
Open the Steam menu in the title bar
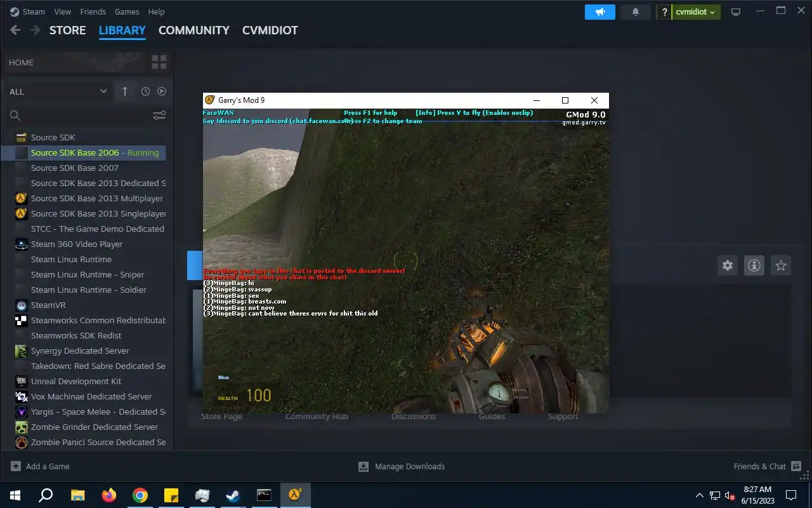click(27, 11)
